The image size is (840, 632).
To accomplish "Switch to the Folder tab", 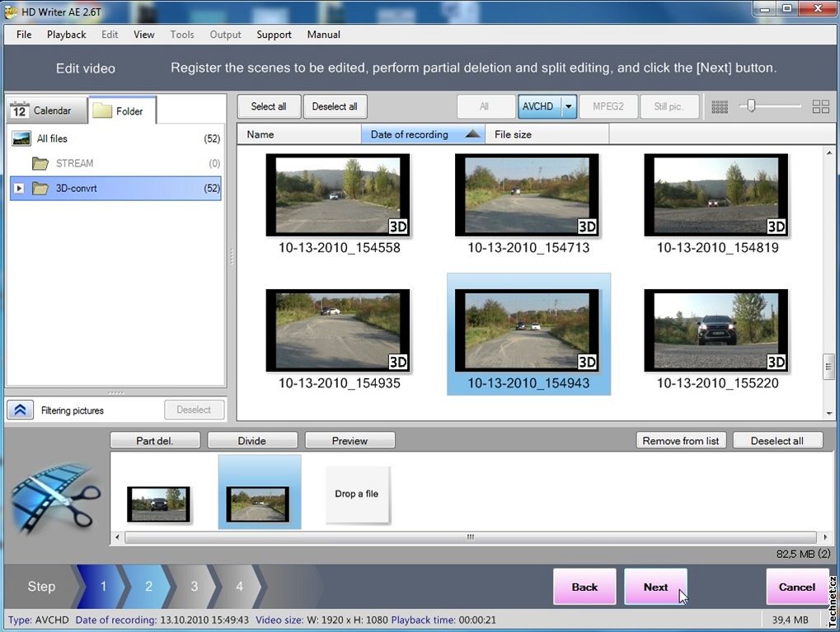I will 123,111.
